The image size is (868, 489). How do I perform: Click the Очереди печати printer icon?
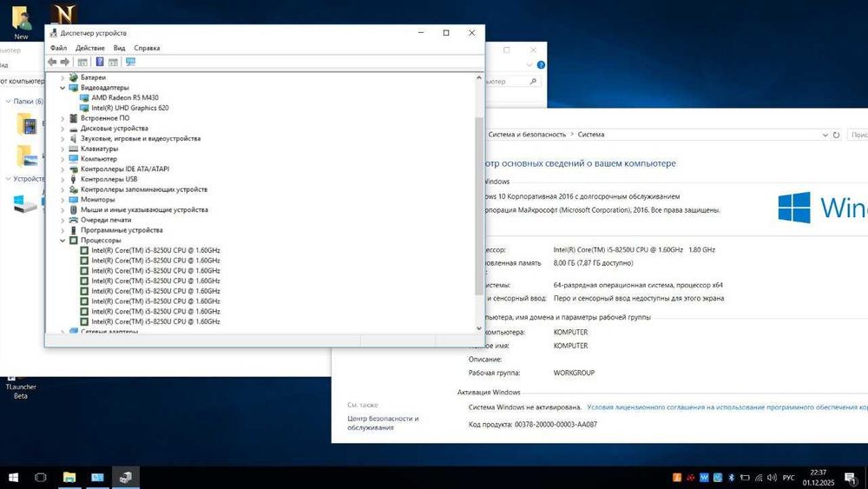click(73, 220)
